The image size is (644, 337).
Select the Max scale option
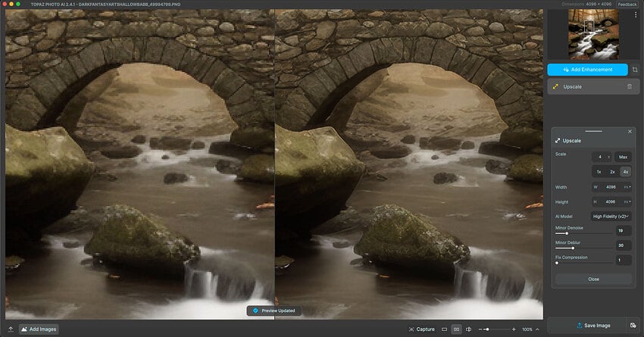tap(623, 157)
